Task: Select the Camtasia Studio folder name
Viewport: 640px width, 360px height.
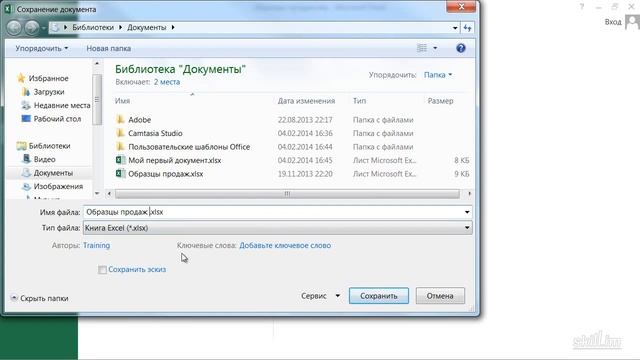Action: pos(155,133)
